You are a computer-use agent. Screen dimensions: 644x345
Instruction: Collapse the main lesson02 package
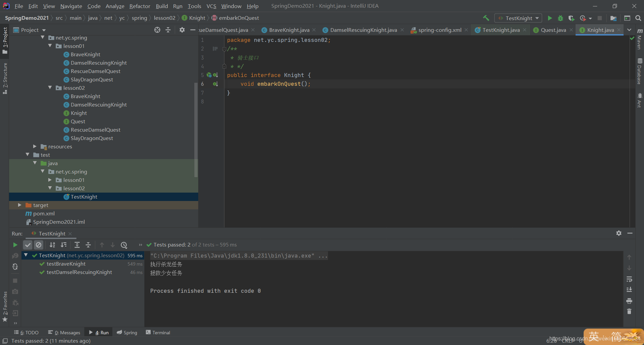(x=50, y=88)
